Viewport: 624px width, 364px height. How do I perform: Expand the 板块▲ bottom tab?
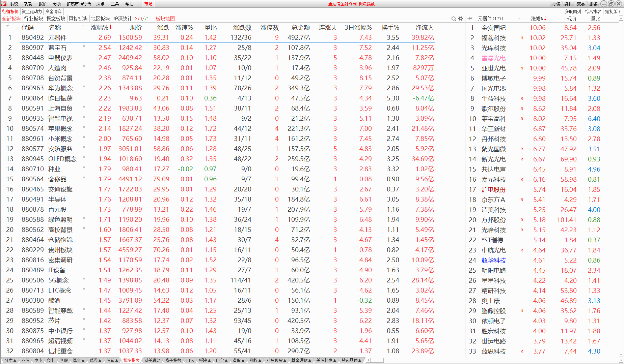[x=205, y=360]
